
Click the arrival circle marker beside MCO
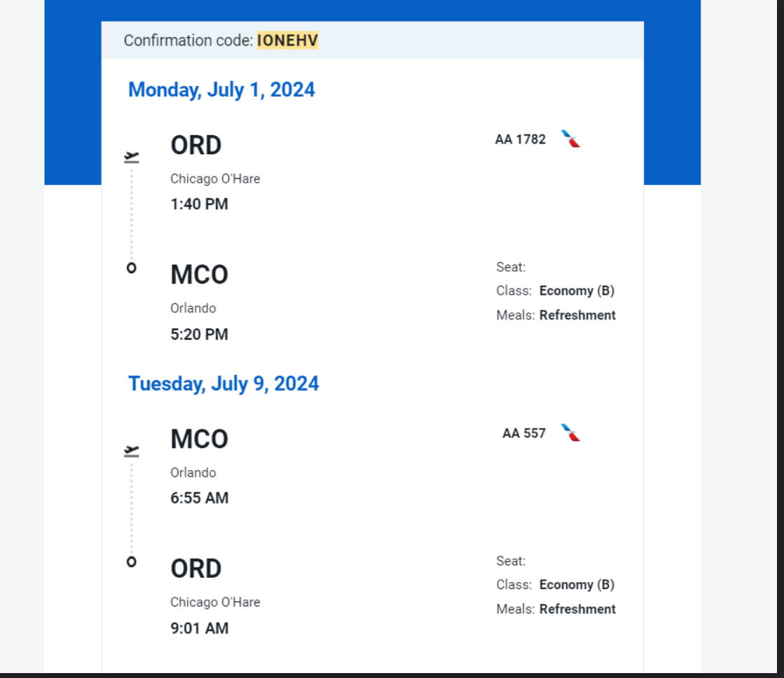pos(132,268)
